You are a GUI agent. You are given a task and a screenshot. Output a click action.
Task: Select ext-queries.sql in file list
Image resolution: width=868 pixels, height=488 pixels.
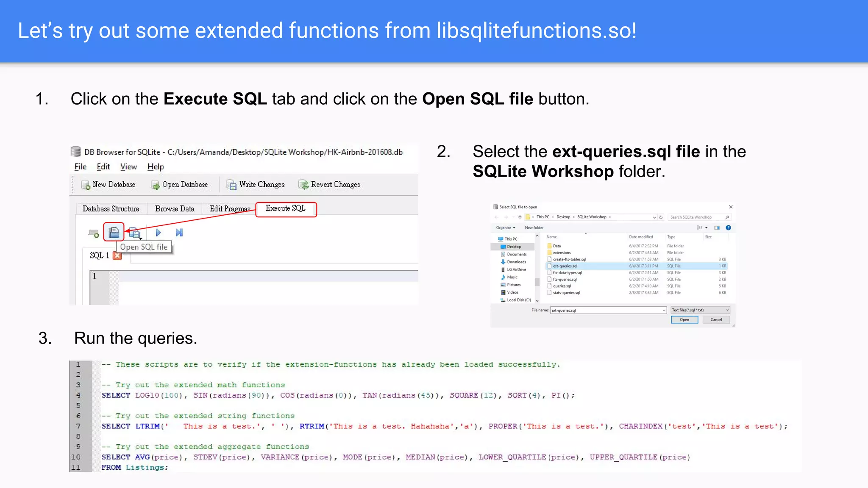point(637,266)
